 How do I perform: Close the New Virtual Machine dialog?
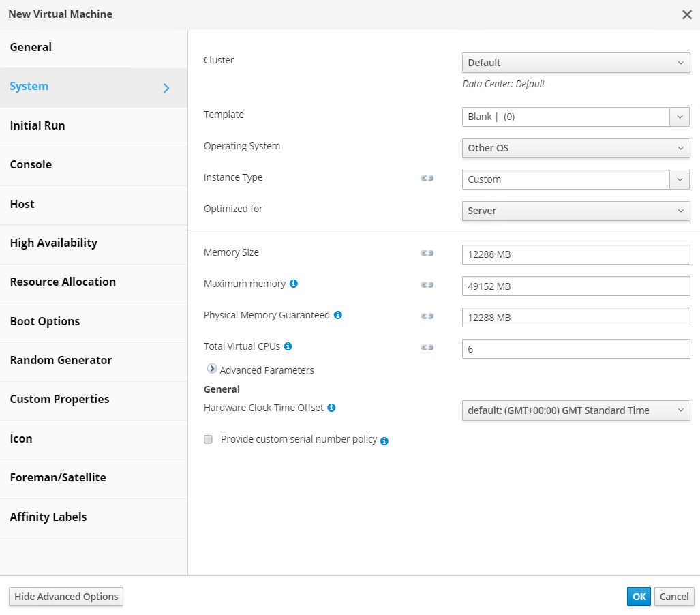coord(687,14)
